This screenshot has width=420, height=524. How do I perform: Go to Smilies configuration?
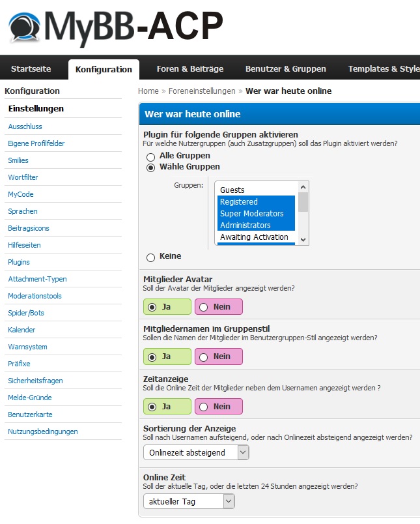pos(18,160)
